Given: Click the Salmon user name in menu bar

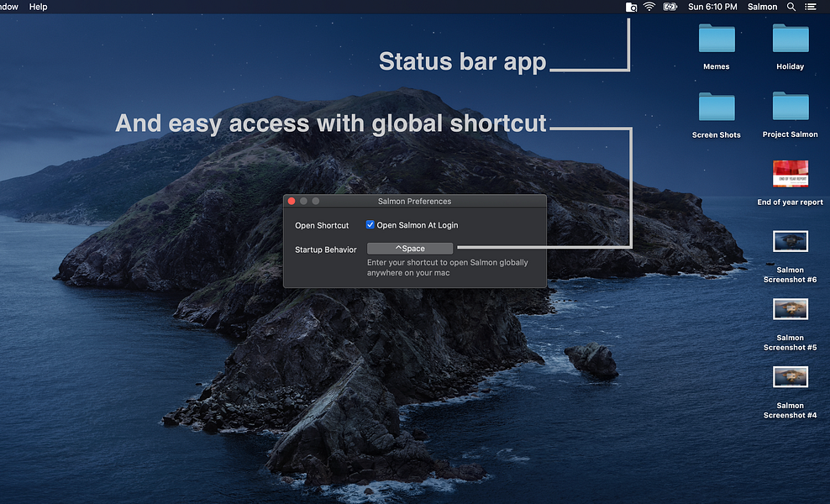Looking at the screenshot, I should coord(762,7).
